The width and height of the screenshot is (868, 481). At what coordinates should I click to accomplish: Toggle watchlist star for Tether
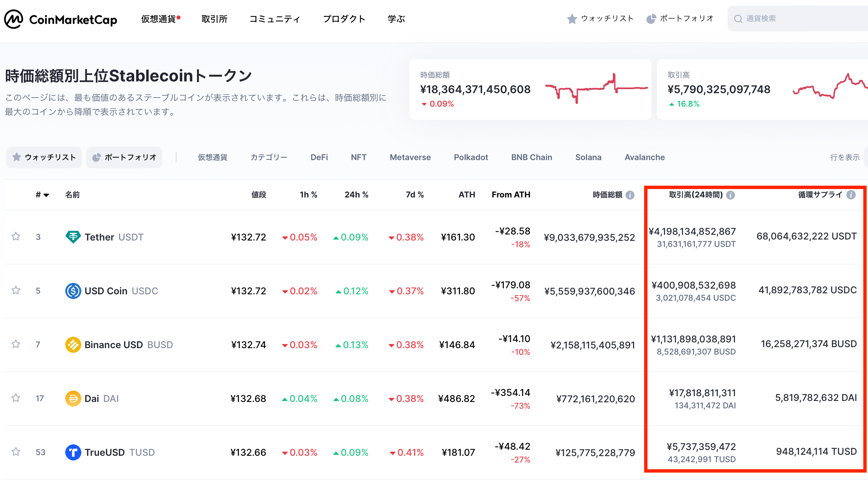pos(16,236)
